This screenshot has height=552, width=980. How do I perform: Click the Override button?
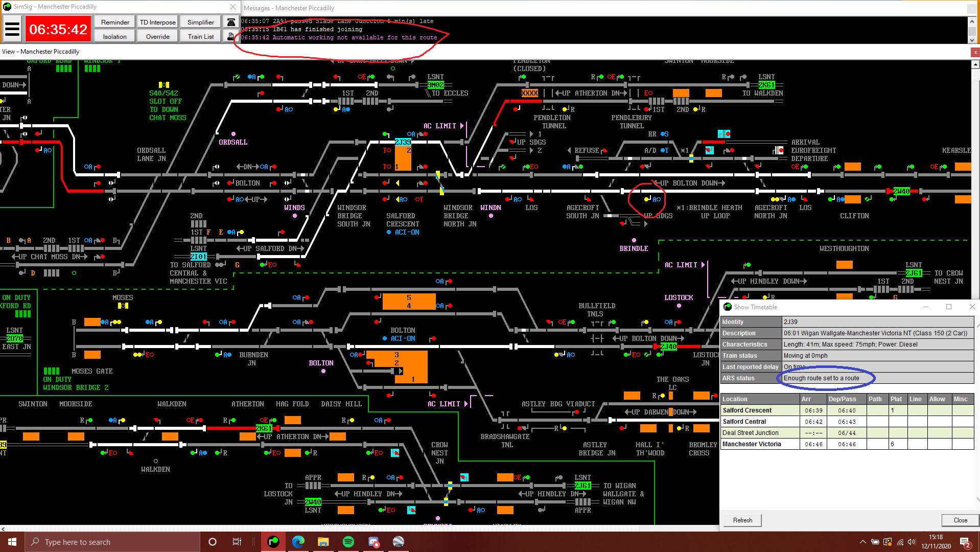pyautogui.click(x=158, y=36)
